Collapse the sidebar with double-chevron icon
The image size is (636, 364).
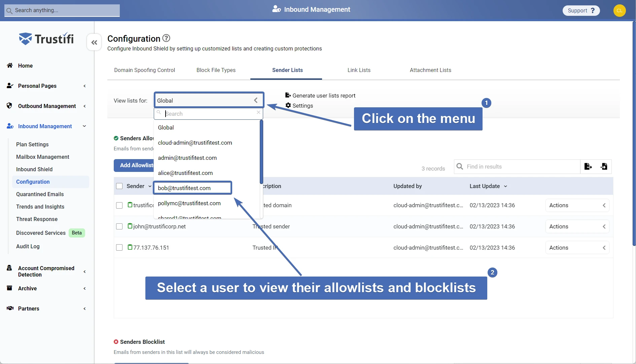(x=94, y=42)
